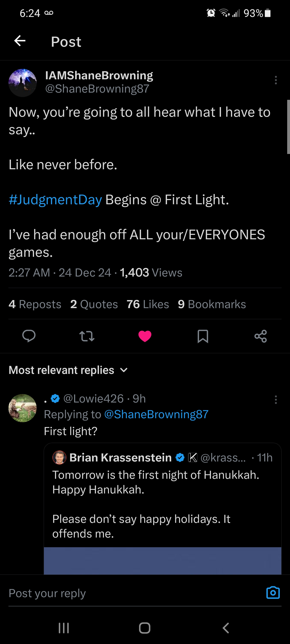
Task: Open the @ShaneBrowning87 mention in the reply
Action: pos(156,414)
